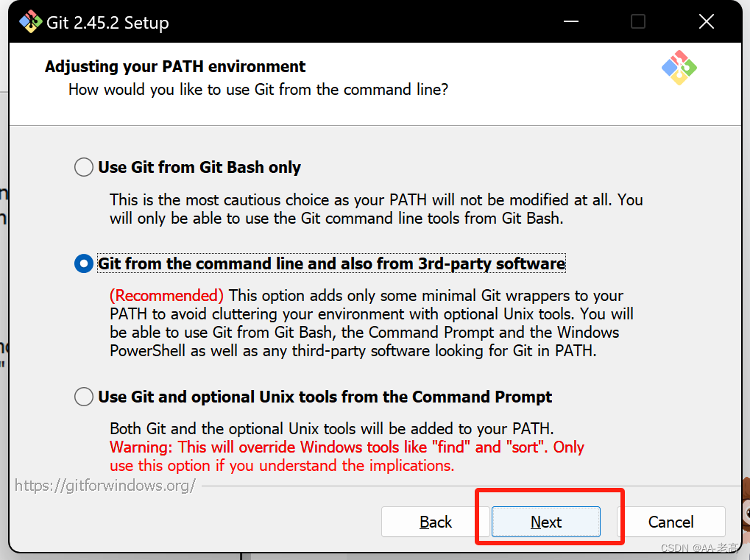Open the gitforwindows.org link

point(105,486)
